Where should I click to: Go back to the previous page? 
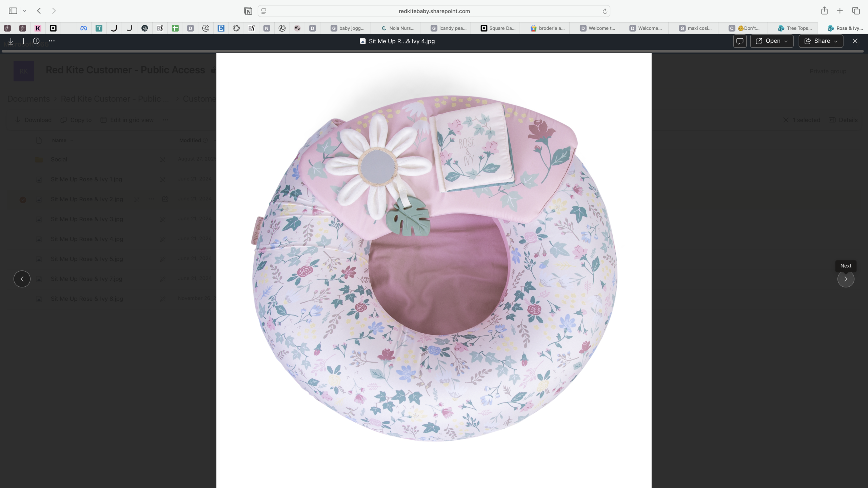tap(39, 11)
